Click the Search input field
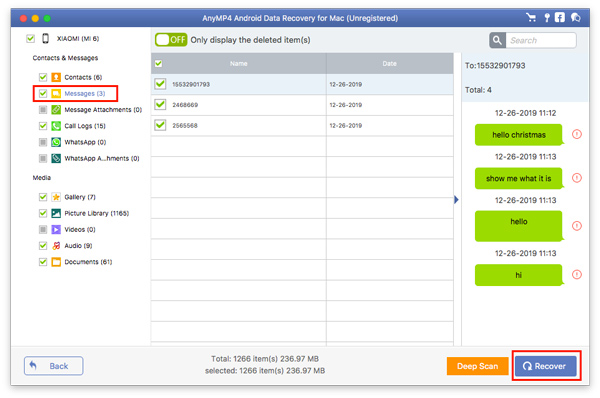 [541, 40]
